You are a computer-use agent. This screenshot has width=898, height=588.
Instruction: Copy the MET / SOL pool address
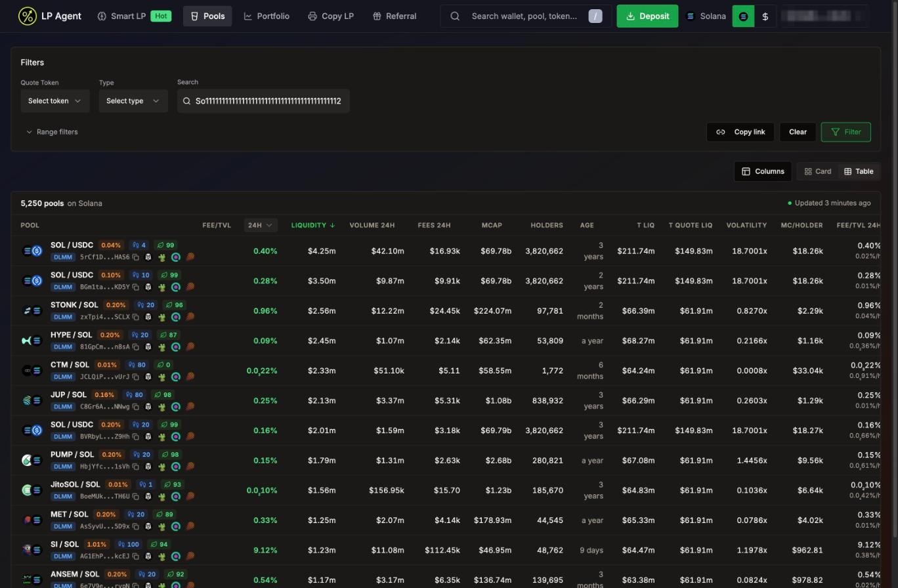click(136, 526)
